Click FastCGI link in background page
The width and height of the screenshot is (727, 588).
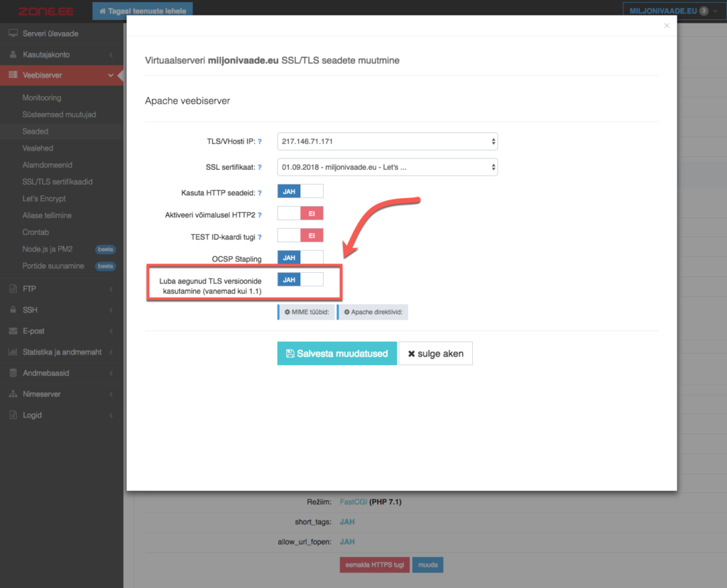(354, 502)
